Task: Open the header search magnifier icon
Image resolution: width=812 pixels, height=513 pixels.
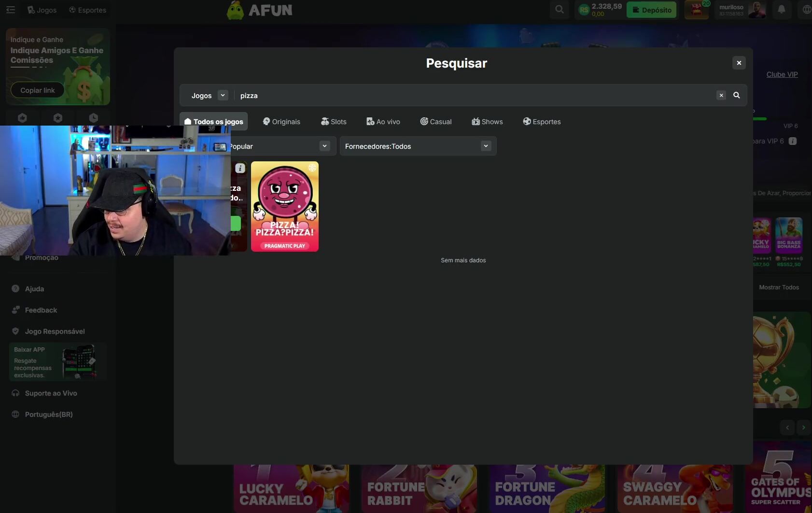Action: pyautogui.click(x=560, y=10)
